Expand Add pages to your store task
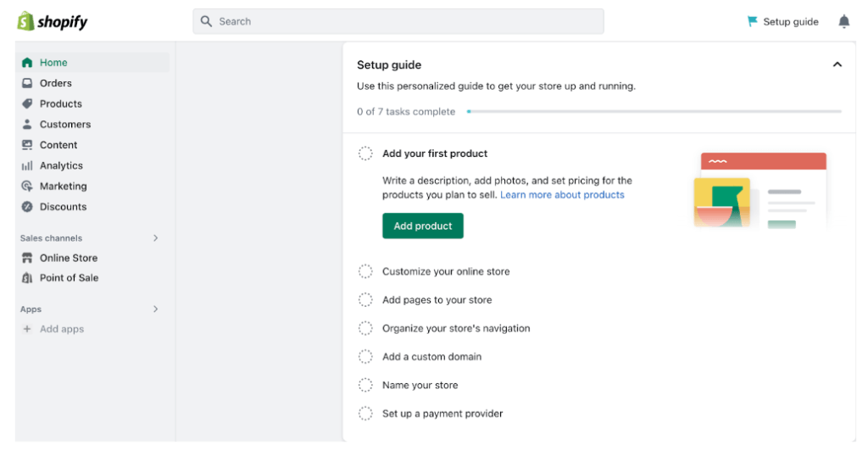The image size is (868, 462). [437, 299]
